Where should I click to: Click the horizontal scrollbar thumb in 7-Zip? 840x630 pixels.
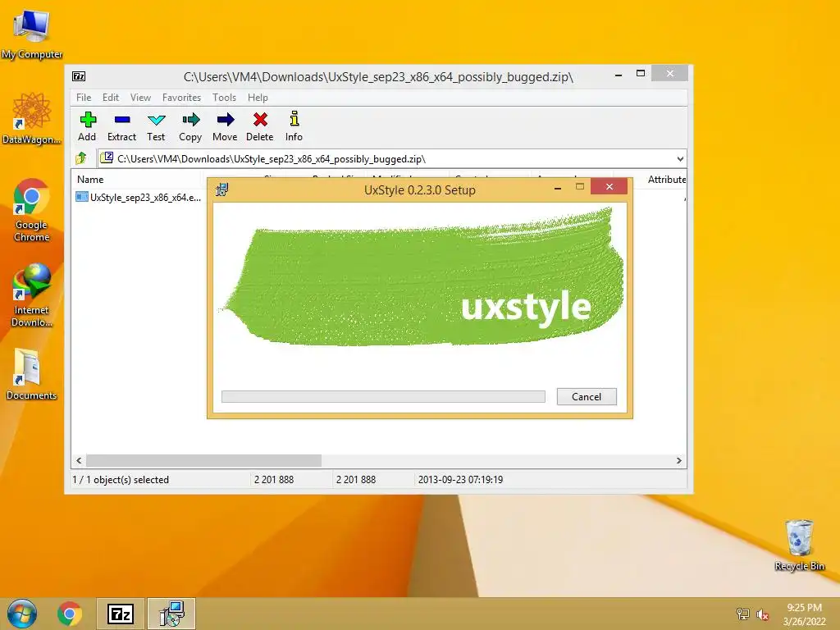click(203, 461)
